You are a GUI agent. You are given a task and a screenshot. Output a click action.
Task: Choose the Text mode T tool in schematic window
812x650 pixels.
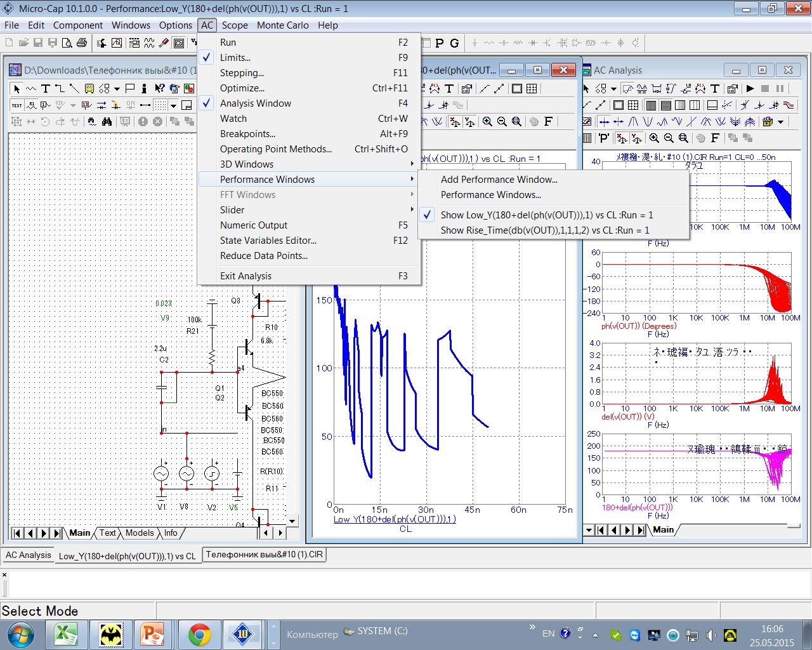(x=45, y=88)
